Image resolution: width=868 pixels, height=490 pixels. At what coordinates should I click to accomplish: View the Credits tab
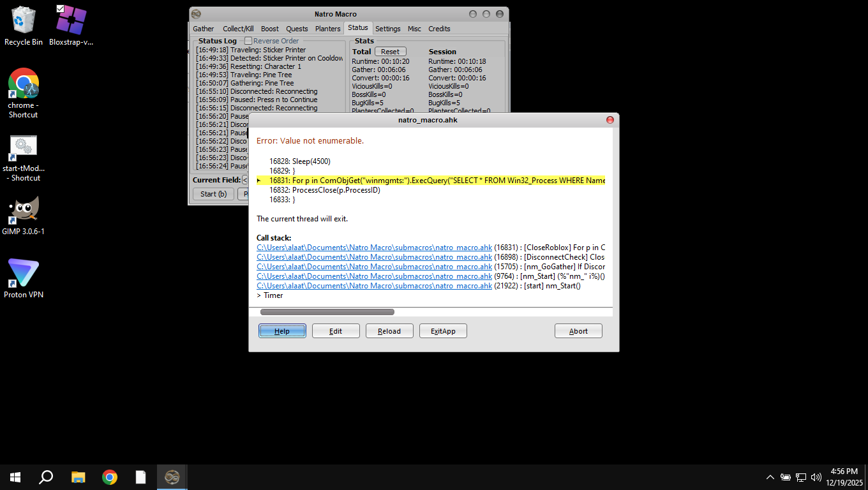[x=439, y=29]
